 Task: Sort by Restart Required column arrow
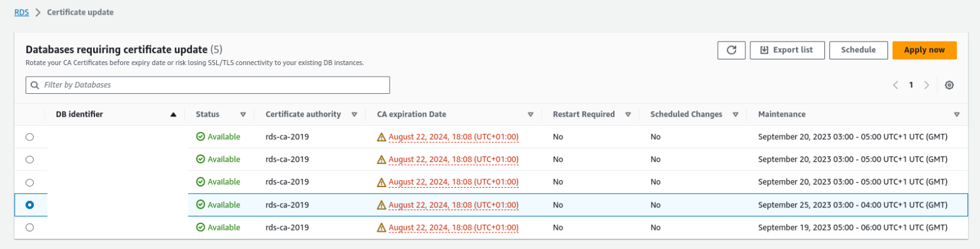[x=628, y=115]
